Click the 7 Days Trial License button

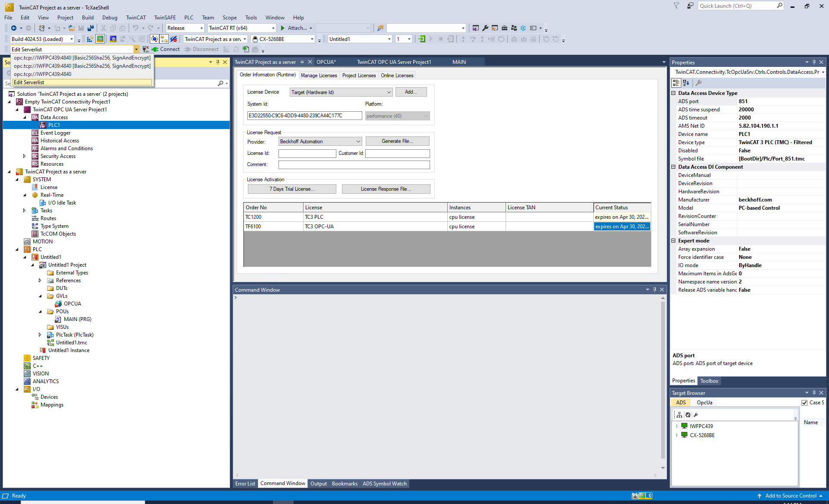(x=292, y=189)
